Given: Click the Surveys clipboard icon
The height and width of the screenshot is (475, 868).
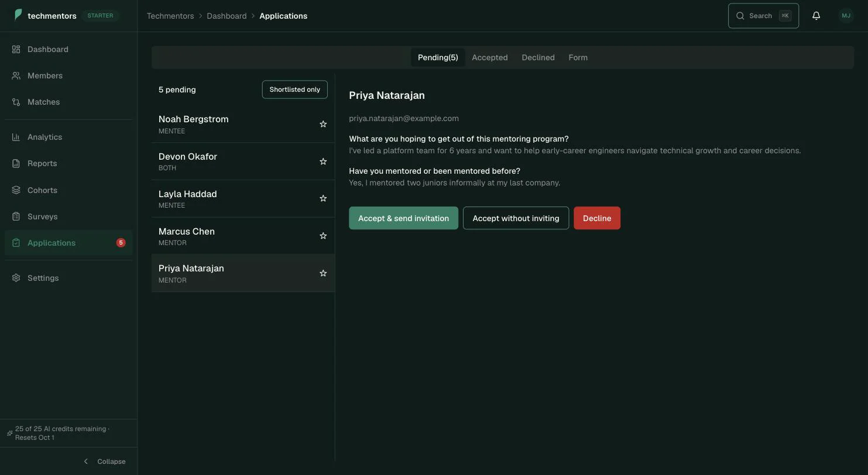Looking at the screenshot, I should click(x=16, y=216).
